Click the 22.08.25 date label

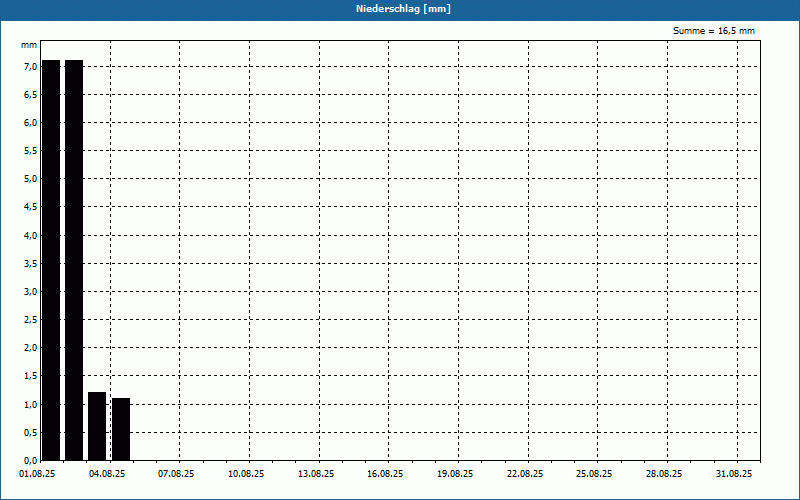525,474
